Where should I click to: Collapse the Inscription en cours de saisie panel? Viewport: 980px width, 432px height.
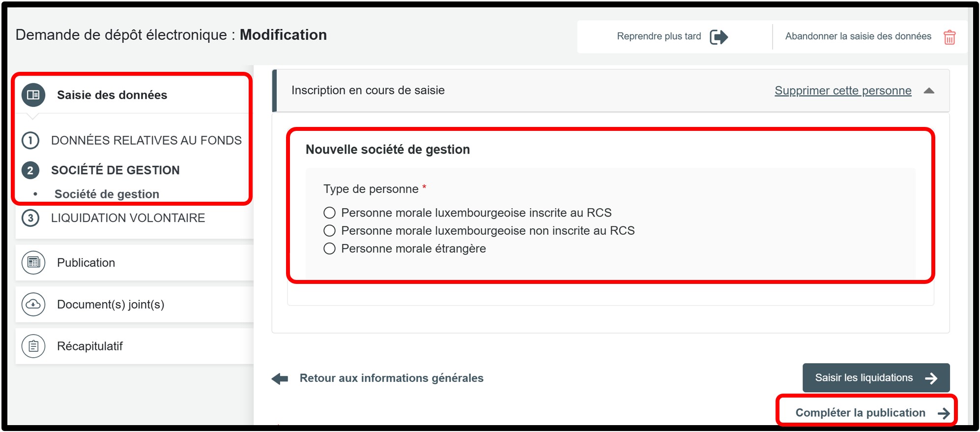(x=928, y=91)
